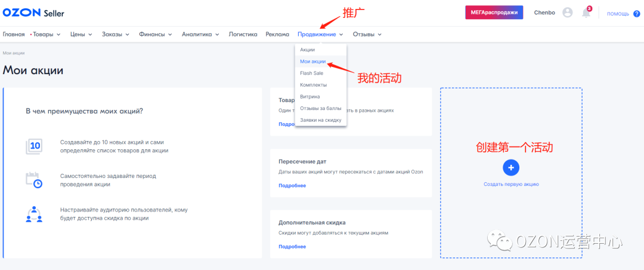Select Заявки на скидку menu entry

click(x=321, y=120)
